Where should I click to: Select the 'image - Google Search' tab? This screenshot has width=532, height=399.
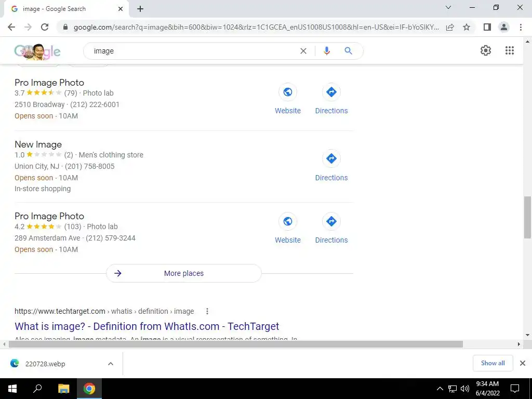66,9
